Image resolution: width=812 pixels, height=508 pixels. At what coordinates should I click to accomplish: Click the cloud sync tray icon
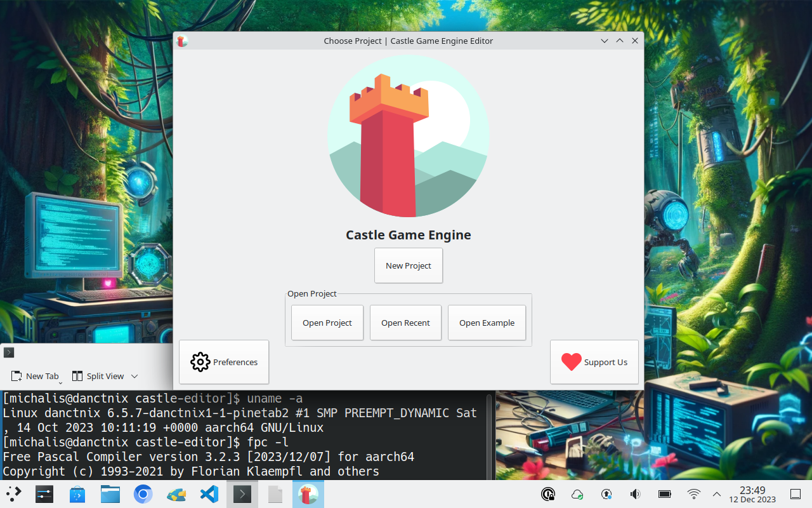pos(577,494)
